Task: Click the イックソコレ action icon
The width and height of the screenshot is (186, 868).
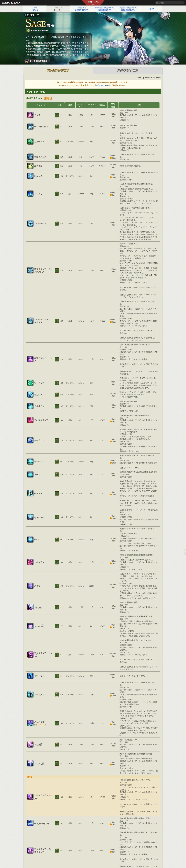Action: [30, 462]
